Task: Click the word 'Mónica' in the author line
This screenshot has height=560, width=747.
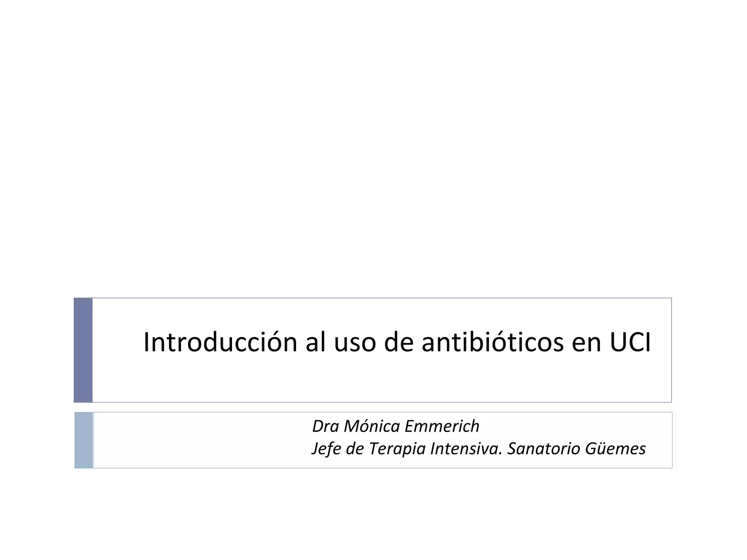Action: [372, 426]
